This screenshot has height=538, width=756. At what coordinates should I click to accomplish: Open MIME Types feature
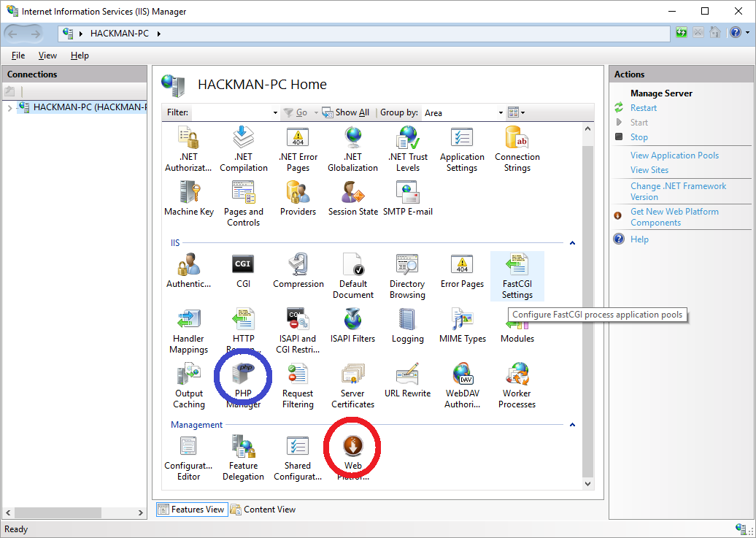tap(463, 326)
